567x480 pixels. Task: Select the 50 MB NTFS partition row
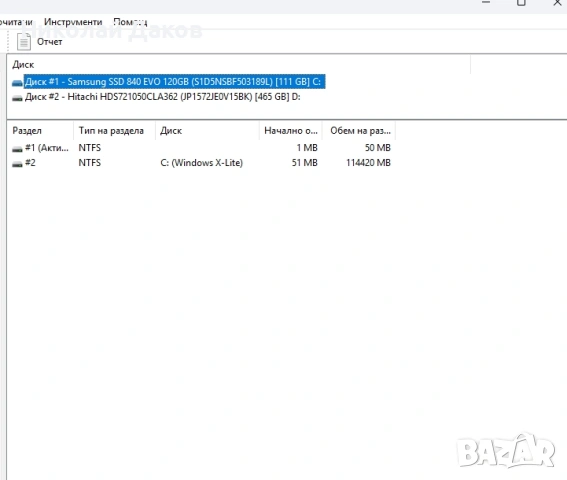tap(201, 148)
